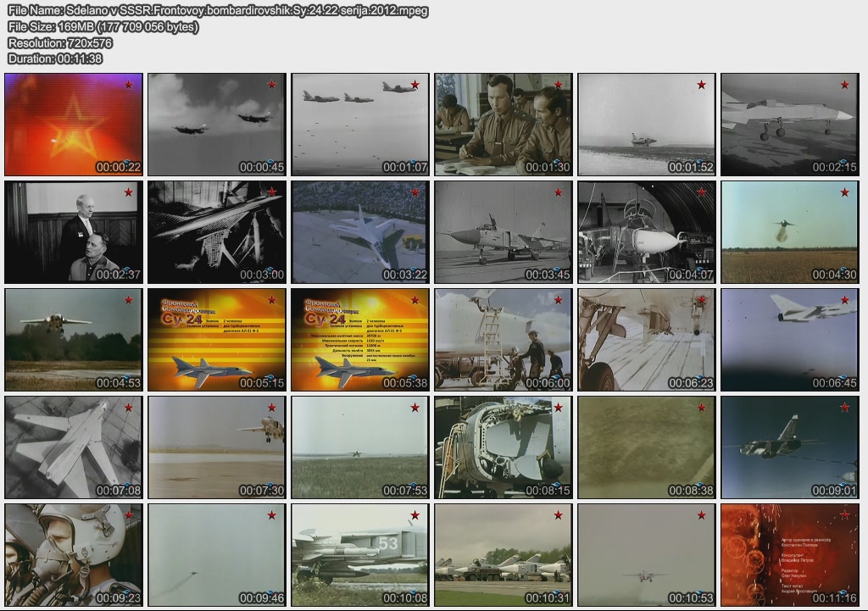Click the red star logo on 00:00:45 thumbnail
Screen dimensions: 868x611
pos(272,85)
